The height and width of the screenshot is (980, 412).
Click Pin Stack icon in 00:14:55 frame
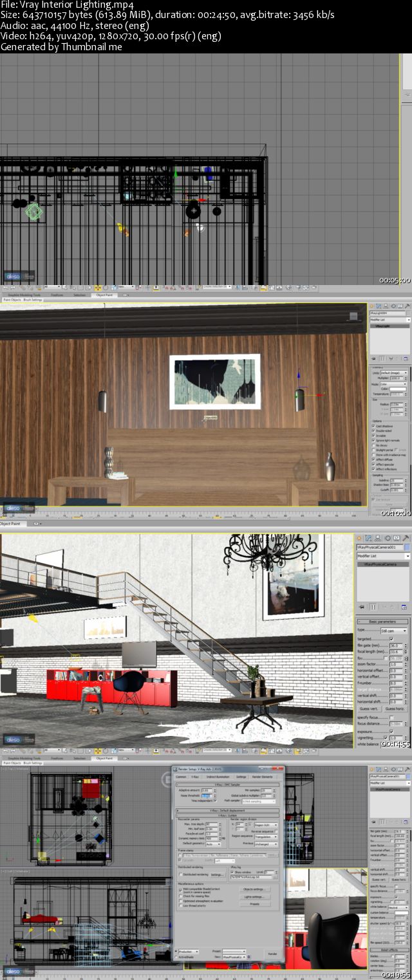(362, 607)
